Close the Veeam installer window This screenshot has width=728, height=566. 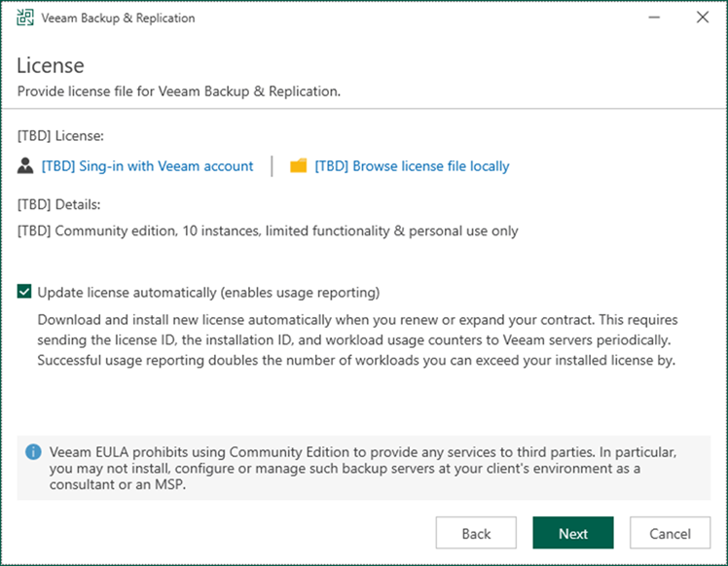point(703,18)
